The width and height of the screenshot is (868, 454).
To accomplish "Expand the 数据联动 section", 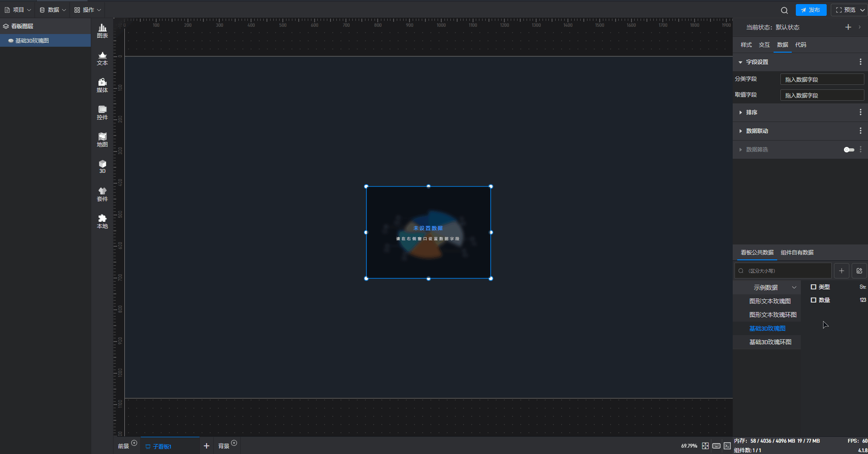I will pos(757,131).
